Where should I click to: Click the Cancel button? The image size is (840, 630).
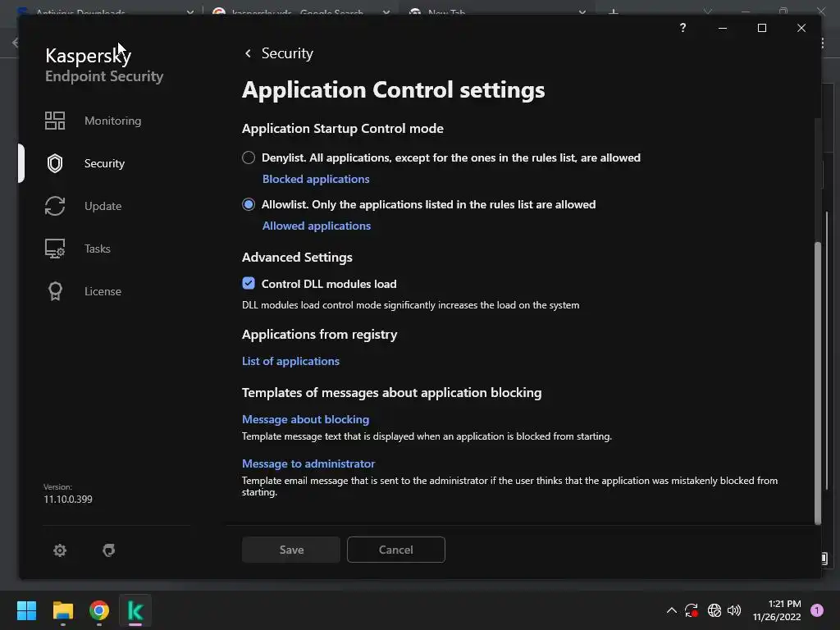[x=396, y=550]
